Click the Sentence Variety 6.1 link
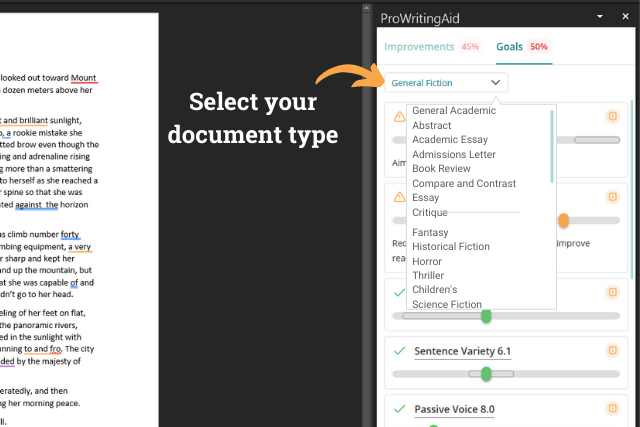640x427 pixels. click(462, 351)
